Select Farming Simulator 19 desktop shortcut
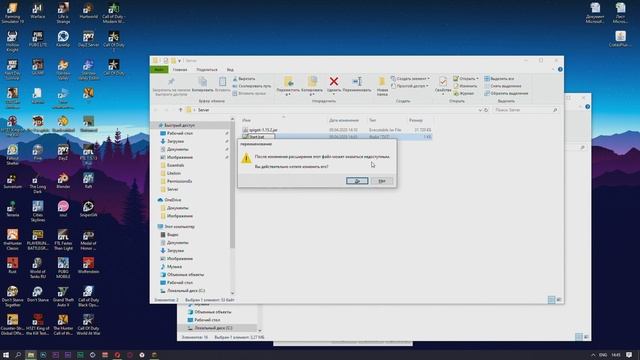The image size is (640, 360). [x=12, y=13]
